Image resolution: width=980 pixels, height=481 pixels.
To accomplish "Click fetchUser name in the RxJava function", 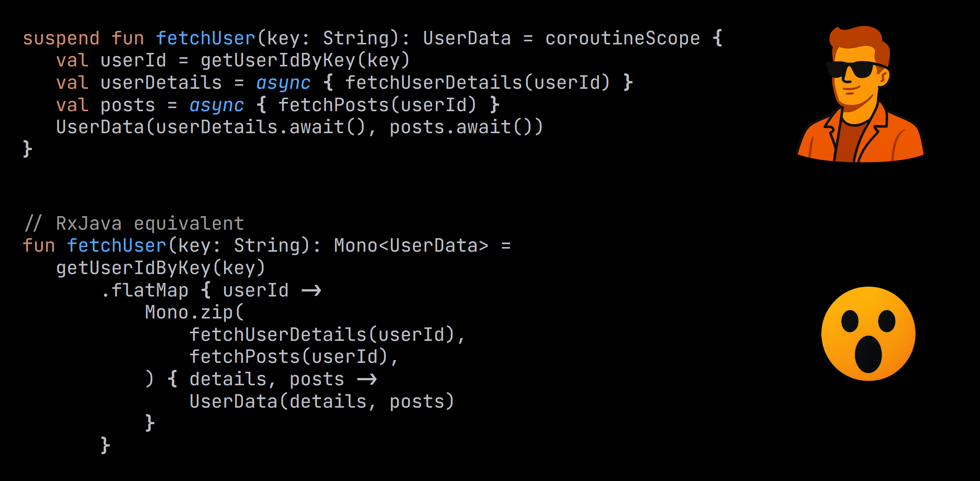I will pyautogui.click(x=116, y=246).
